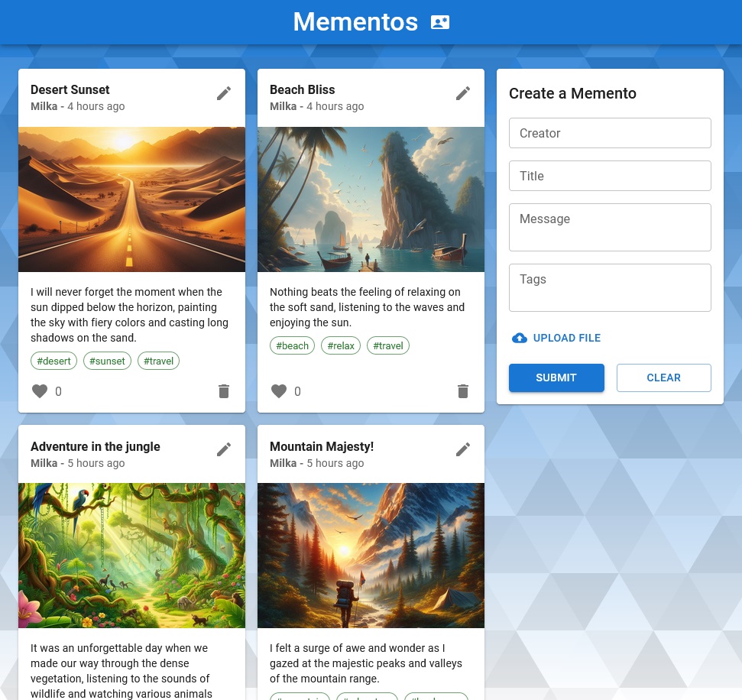Edit the Desert Sunset memento

223,93
